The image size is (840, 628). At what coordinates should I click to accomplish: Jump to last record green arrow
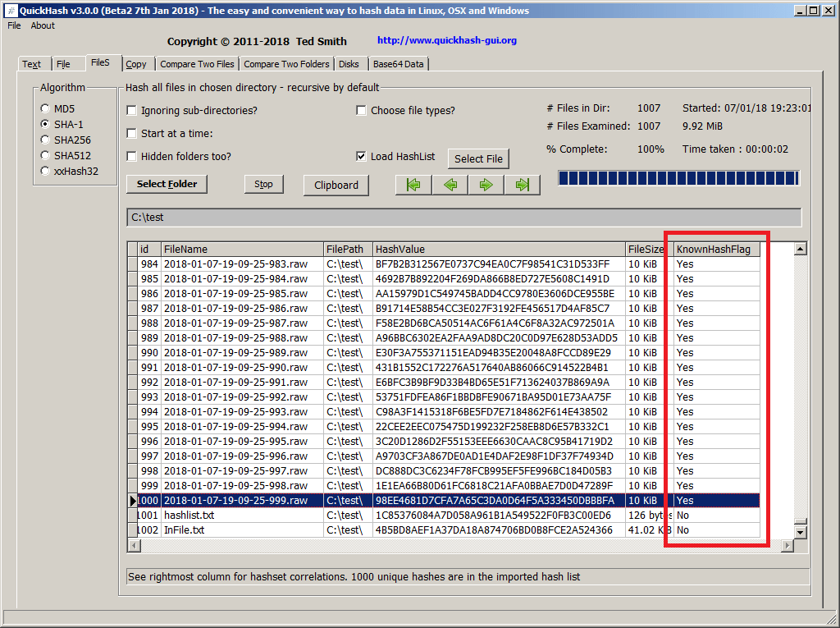[x=522, y=185]
